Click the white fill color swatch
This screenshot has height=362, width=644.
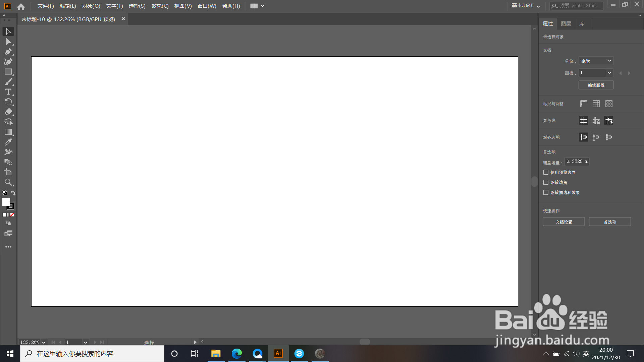pyautogui.click(x=6, y=202)
